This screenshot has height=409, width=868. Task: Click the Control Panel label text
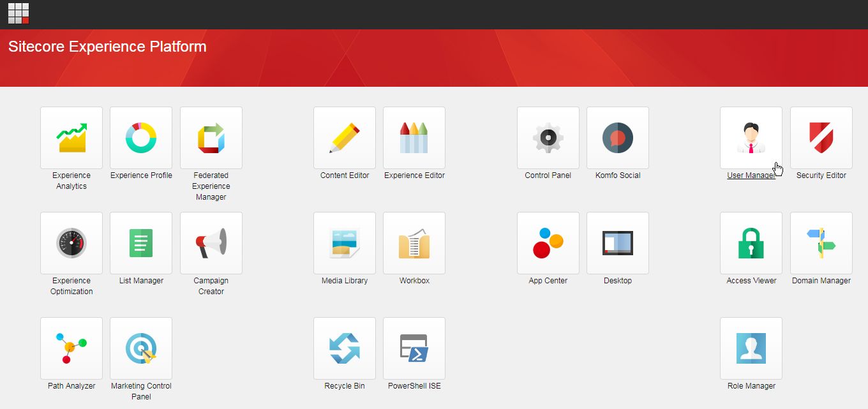[548, 175]
